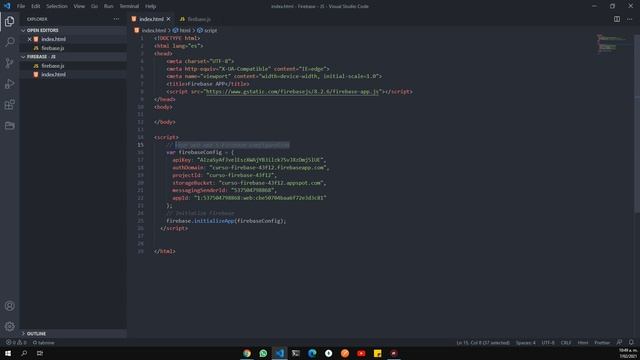Image resolution: width=640 pixels, height=360 pixels.
Task: Change line endings via CRLF status item
Action: point(566,342)
